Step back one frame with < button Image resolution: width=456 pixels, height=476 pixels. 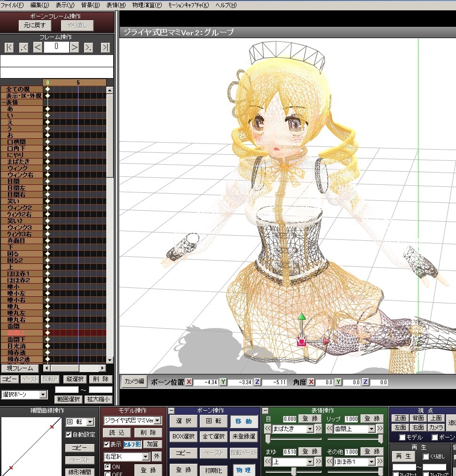click(38, 48)
